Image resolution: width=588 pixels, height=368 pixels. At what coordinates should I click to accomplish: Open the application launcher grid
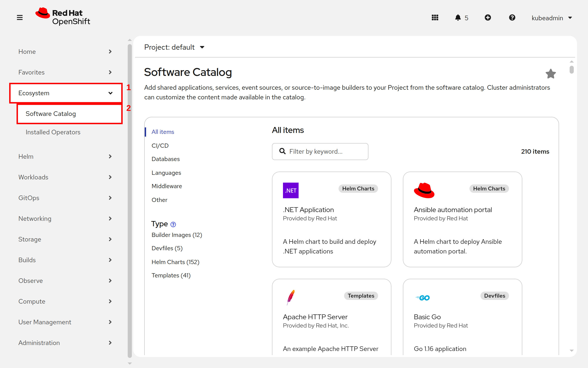[x=435, y=17]
